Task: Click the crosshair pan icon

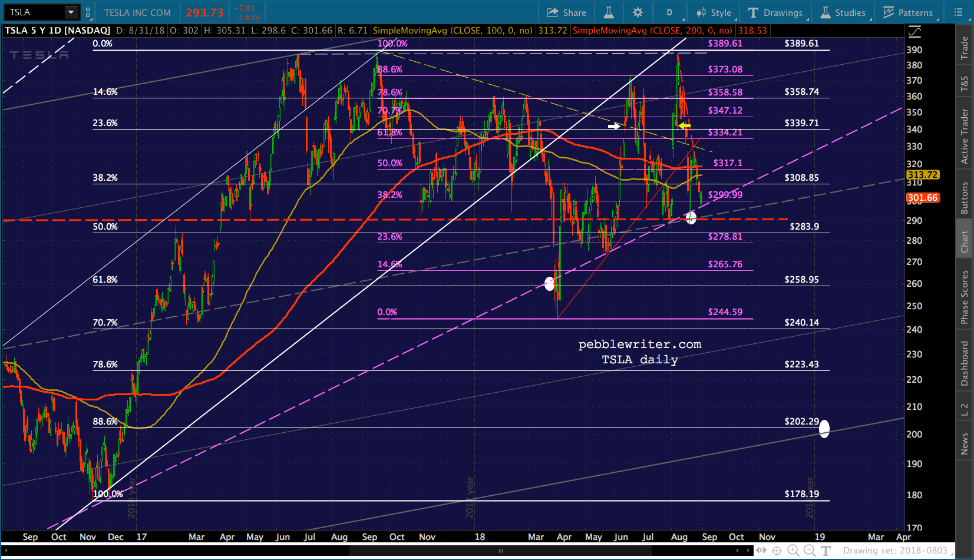Action: click(x=777, y=551)
